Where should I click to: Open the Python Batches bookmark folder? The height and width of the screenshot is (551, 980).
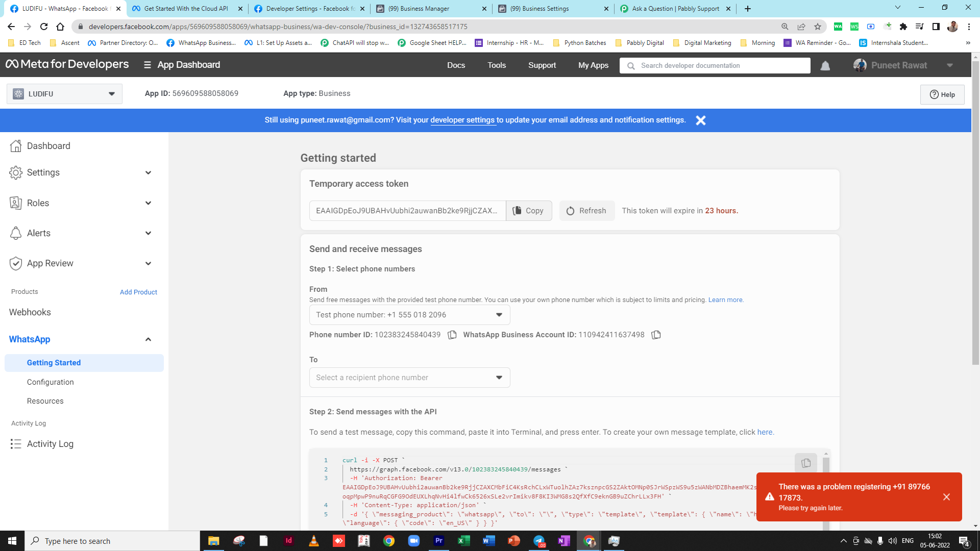(580, 43)
